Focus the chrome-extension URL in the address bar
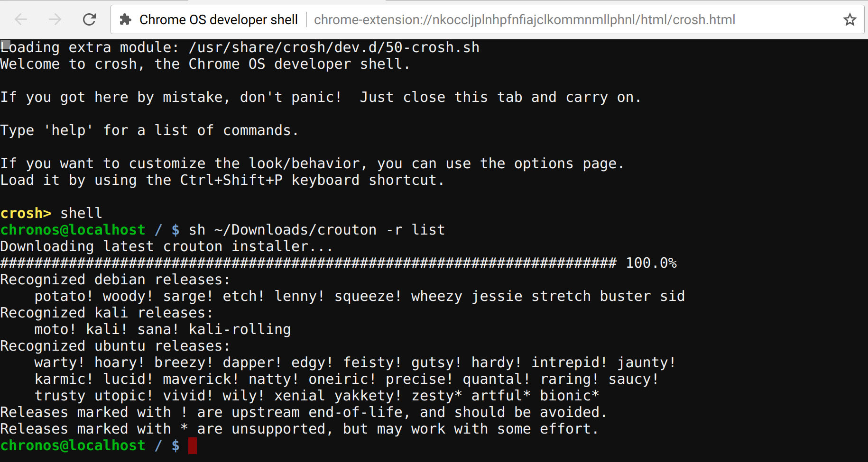Image resolution: width=868 pixels, height=462 pixels. pos(525,19)
